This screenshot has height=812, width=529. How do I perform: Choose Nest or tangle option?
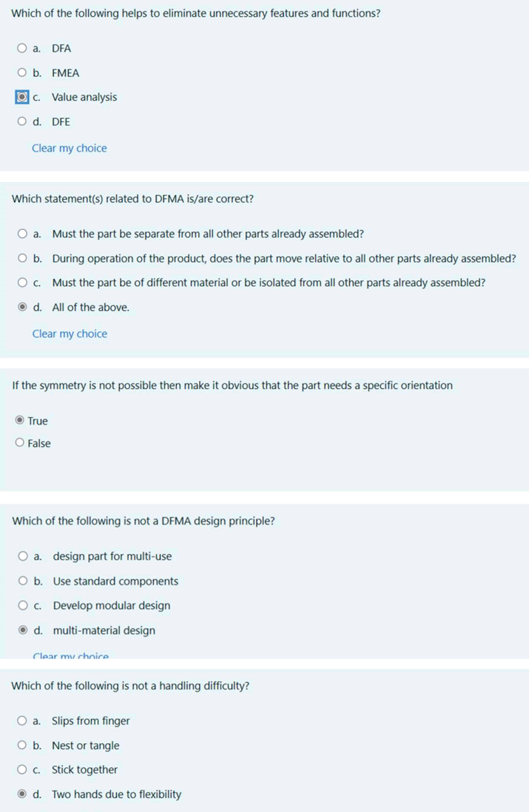click(x=22, y=744)
